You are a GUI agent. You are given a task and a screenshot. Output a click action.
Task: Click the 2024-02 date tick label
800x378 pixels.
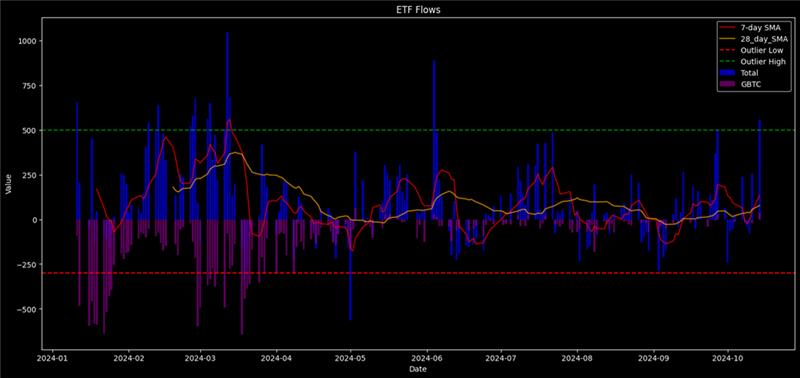pos(129,358)
